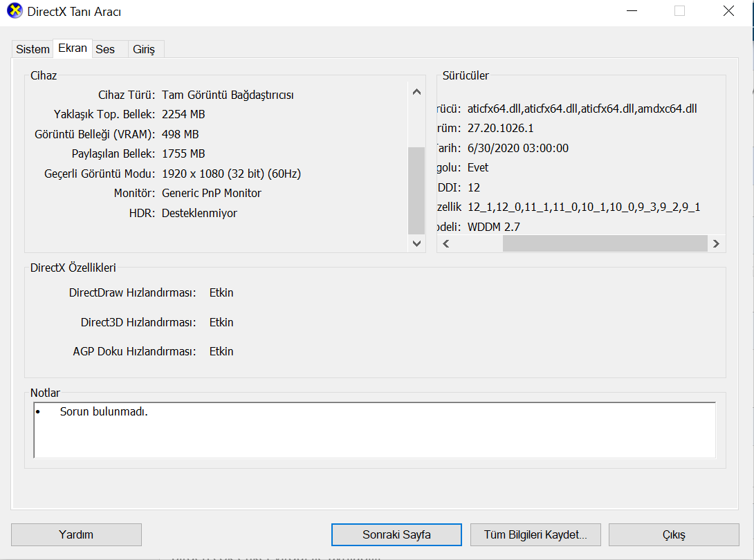The height and width of the screenshot is (560, 754).
Task: Click the '1755 MB' shared memory value
Action: coord(183,153)
